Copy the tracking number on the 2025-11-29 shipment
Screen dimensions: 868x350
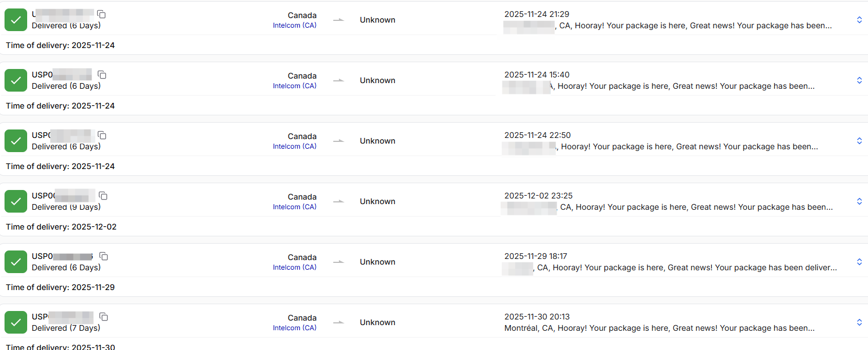point(104,256)
